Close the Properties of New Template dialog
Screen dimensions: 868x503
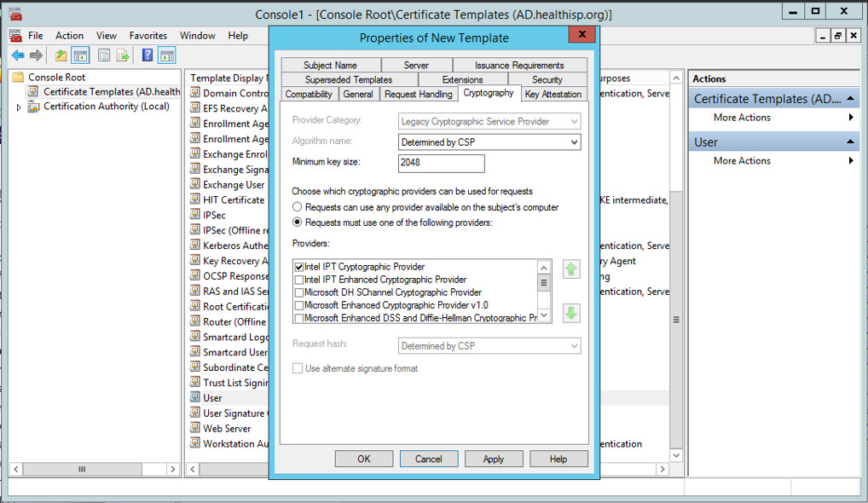(582, 34)
